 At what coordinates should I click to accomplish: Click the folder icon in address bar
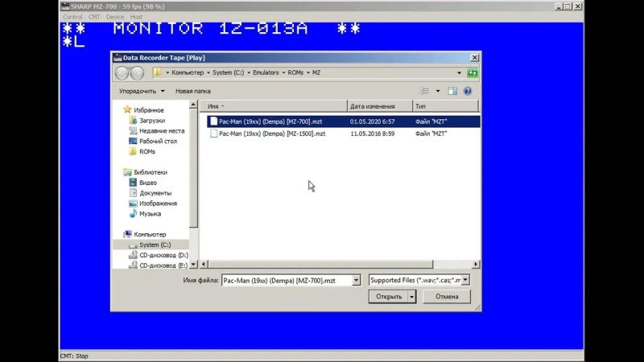coord(157,72)
